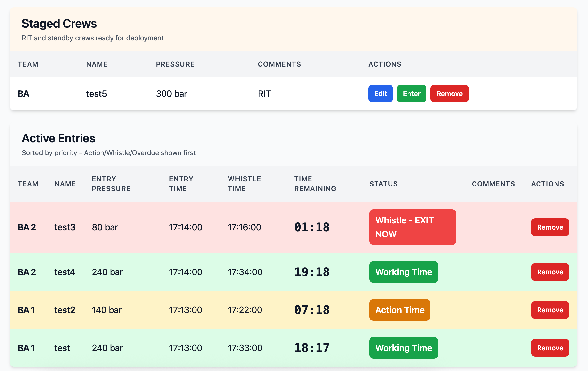Click Pressure header in Staged Crews
This screenshot has width=588, height=371.
point(175,64)
